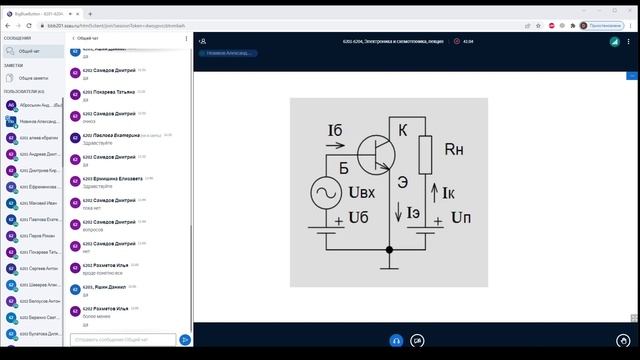Select user 6202 Булатова Диля...
Image resolution: width=640 pixels, height=360 pixels.
(33, 334)
